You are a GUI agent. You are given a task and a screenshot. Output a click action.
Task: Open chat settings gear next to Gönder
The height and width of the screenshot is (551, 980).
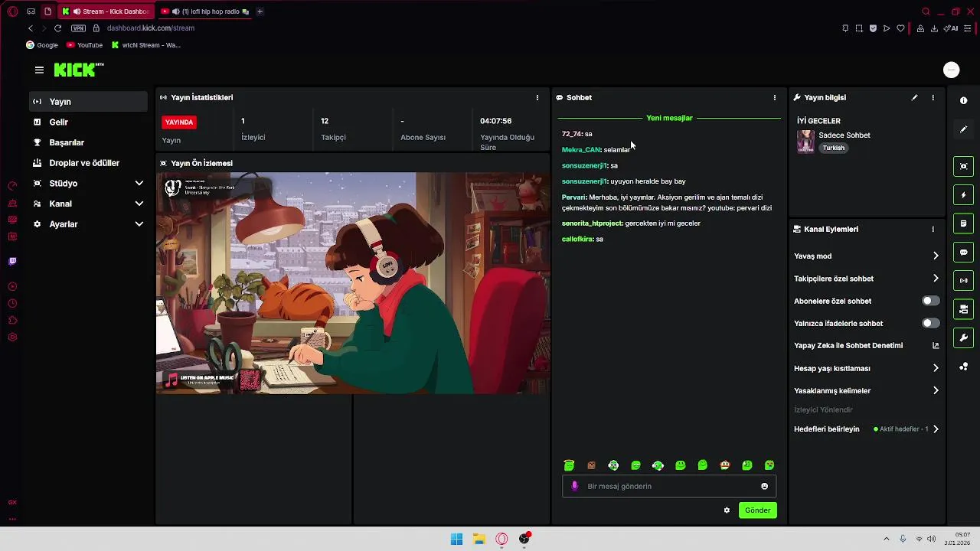727,510
